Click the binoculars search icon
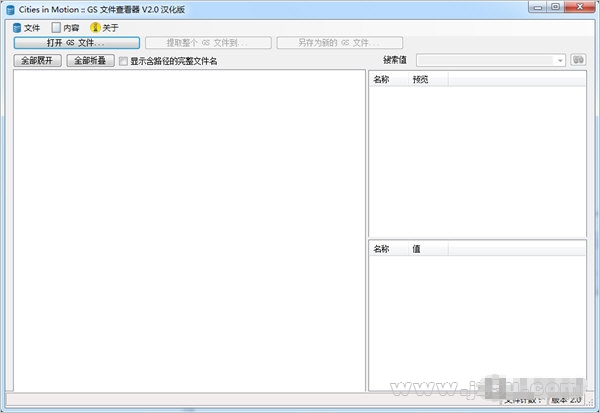600x413 pixels. (578, 60)
